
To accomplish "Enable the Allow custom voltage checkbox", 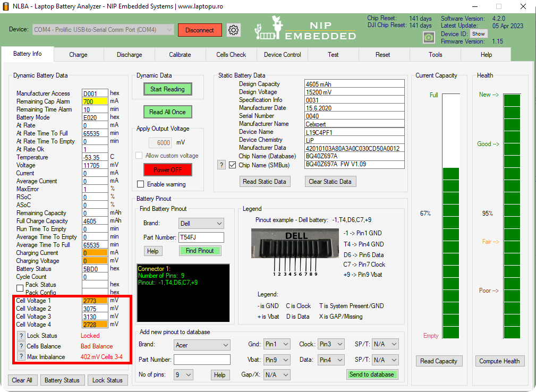I will [139, 156].
